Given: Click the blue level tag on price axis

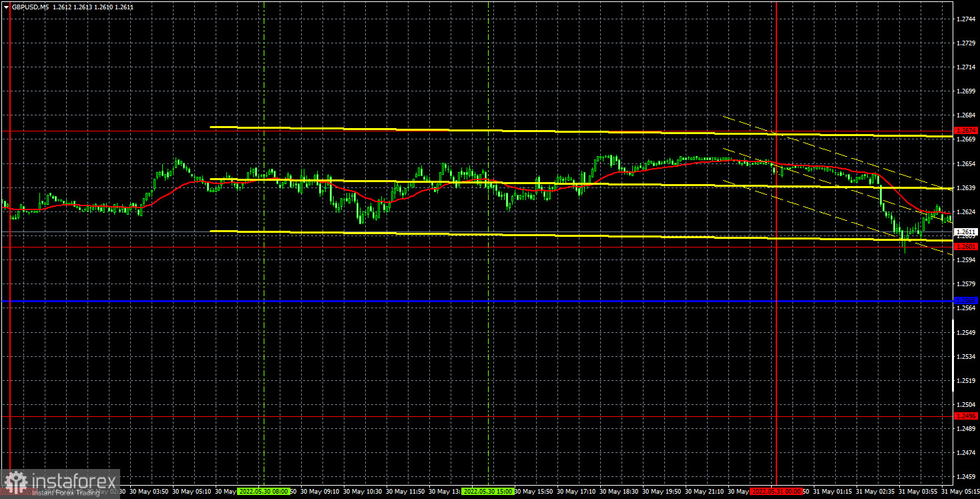Looking at the screenshot, I should point(966,301).
